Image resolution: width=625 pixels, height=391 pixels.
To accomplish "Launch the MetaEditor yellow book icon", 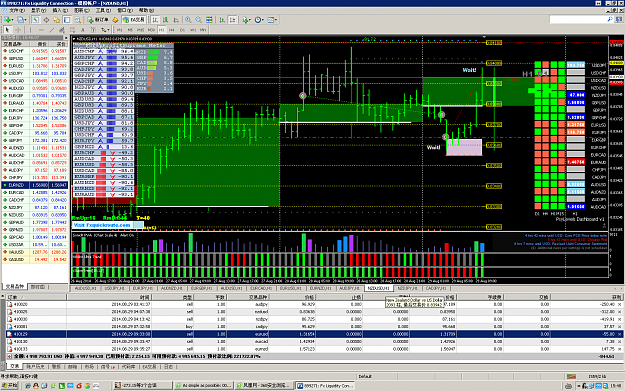I will [115, 20].
